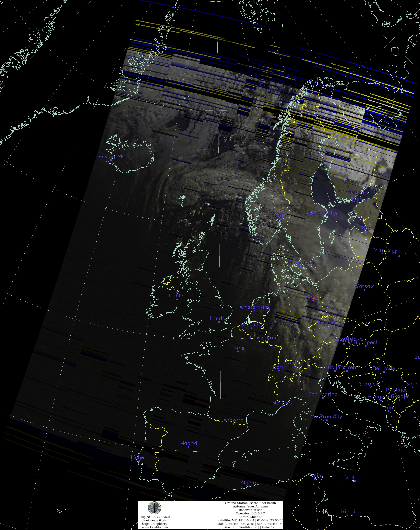Click the Helsinki city label

357,192
